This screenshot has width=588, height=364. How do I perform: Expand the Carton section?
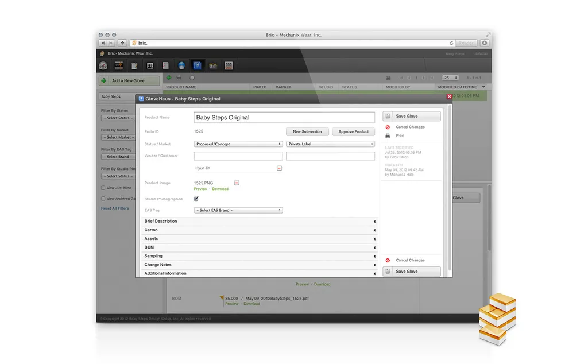click(x=259, y=230)
